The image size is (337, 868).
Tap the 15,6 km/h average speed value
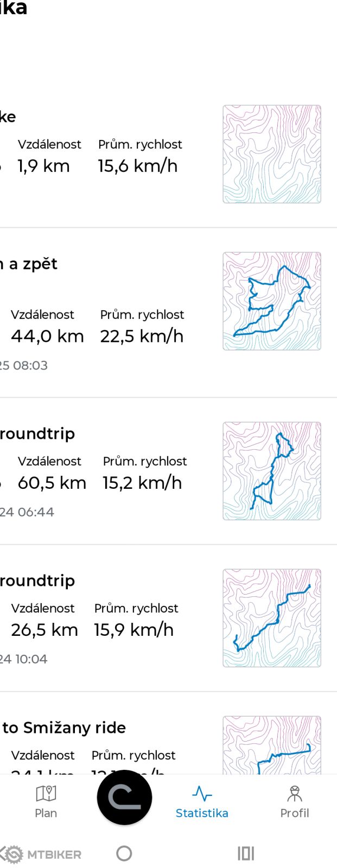pyautogui.click(x=138, y=166)
